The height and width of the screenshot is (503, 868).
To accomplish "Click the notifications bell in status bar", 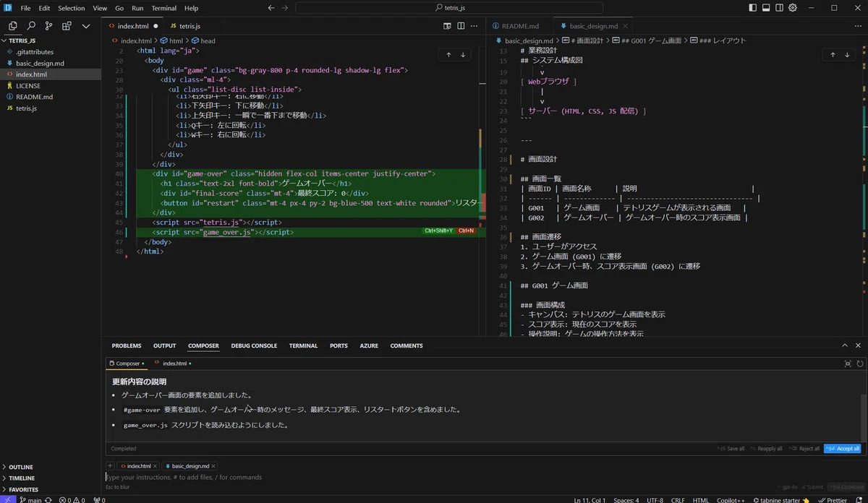I will point(859,499).
